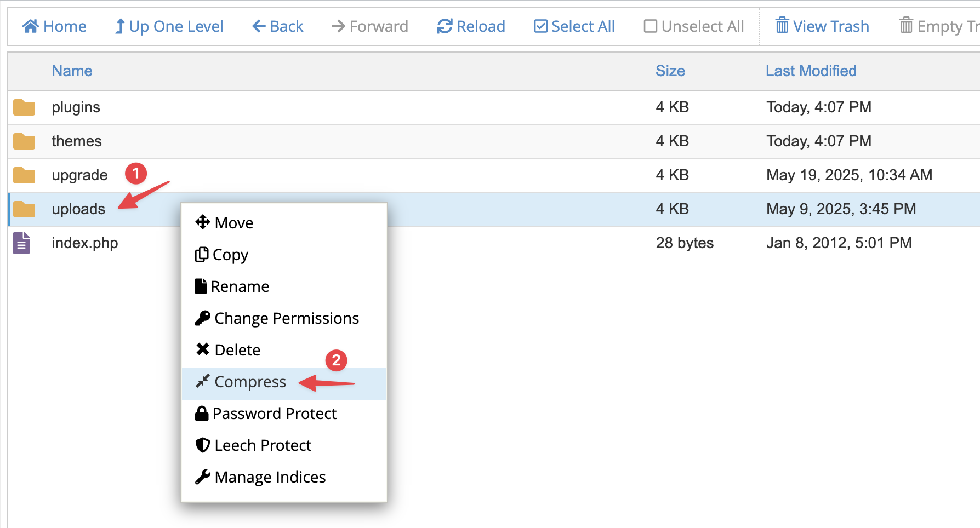Image resolution: width=980 pixels, height=528 pixels.
Task: Click the Unselect All empty checkbox icon
Action: 651,26
